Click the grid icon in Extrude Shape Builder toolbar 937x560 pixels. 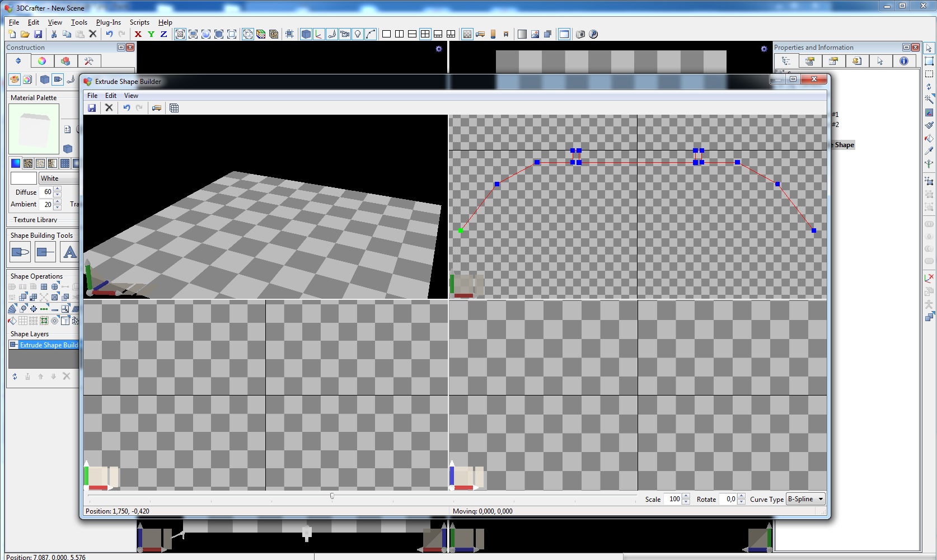[x=174, y=108]
